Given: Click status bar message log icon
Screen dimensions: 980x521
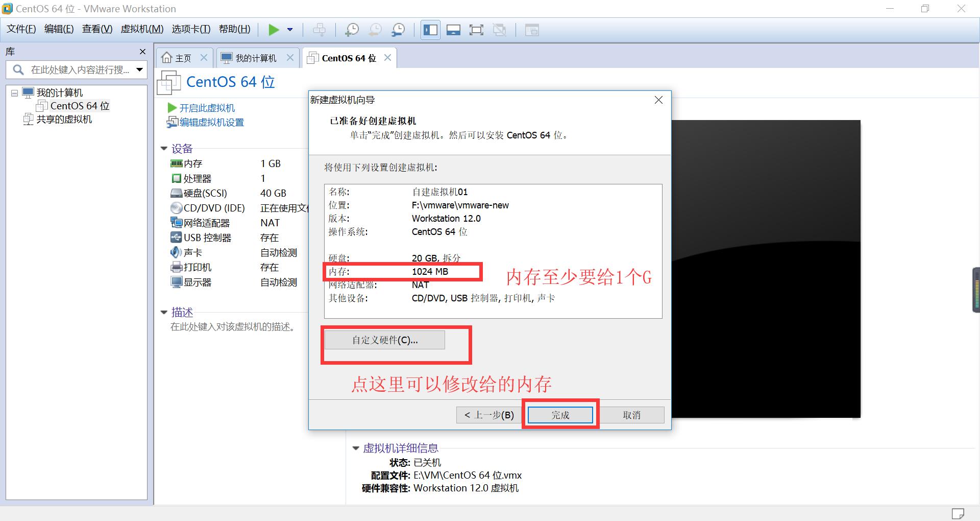Looking at the screenshot, I should coord(958,513).
